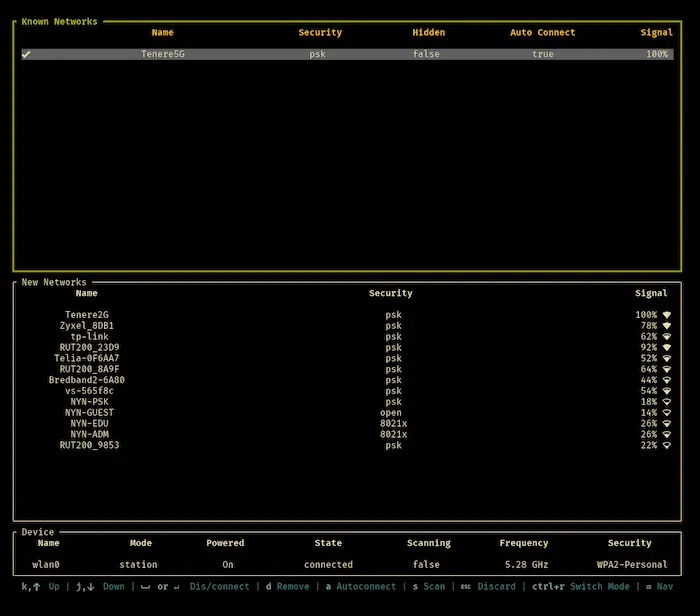Focus the New Networks panel title
700x616 pixels.
point(54,283)
